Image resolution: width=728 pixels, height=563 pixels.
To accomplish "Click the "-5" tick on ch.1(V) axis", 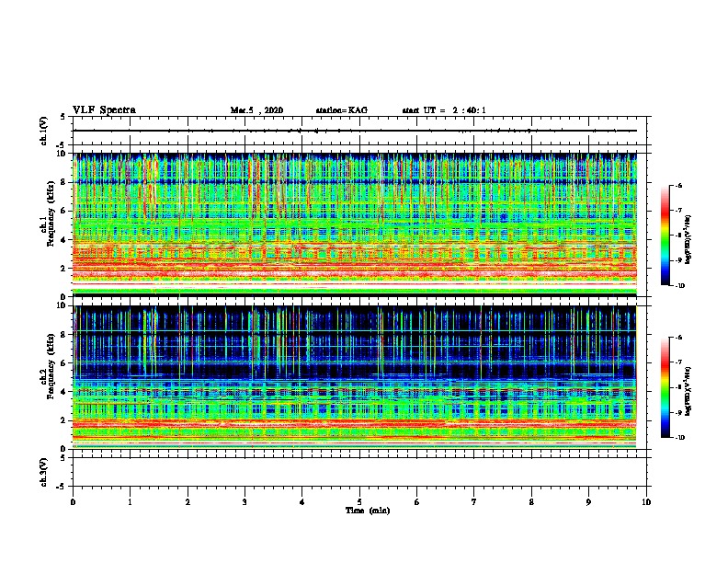I will click(62, 145).
